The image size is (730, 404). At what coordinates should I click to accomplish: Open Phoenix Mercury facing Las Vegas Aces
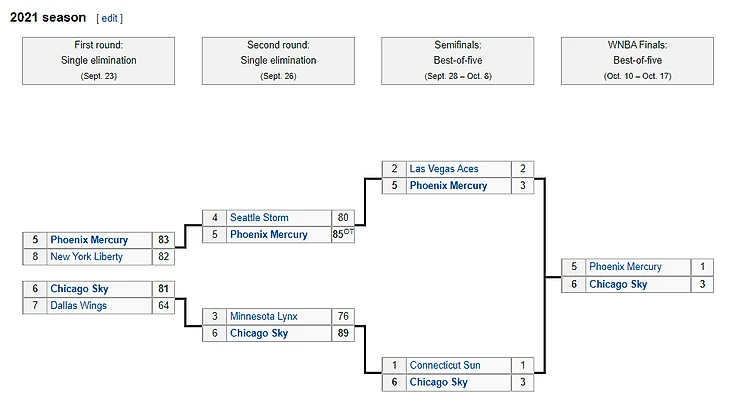click(x=448, y=185)
